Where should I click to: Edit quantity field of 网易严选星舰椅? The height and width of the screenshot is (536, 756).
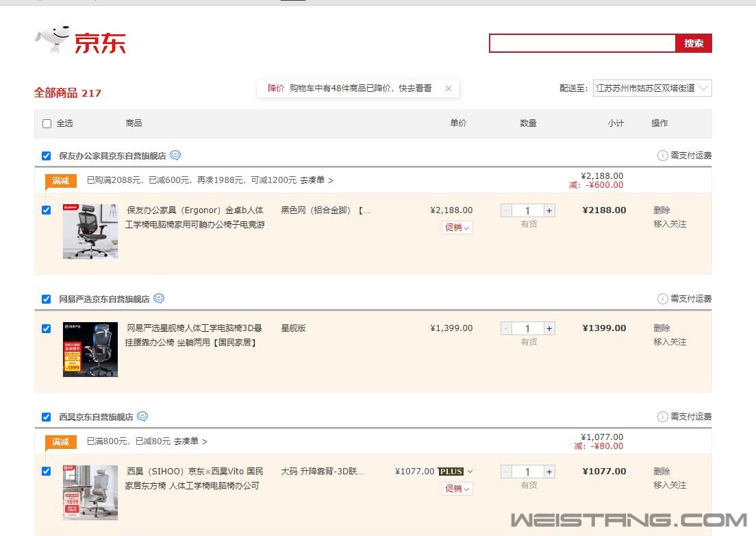click(x=528, y=328)
